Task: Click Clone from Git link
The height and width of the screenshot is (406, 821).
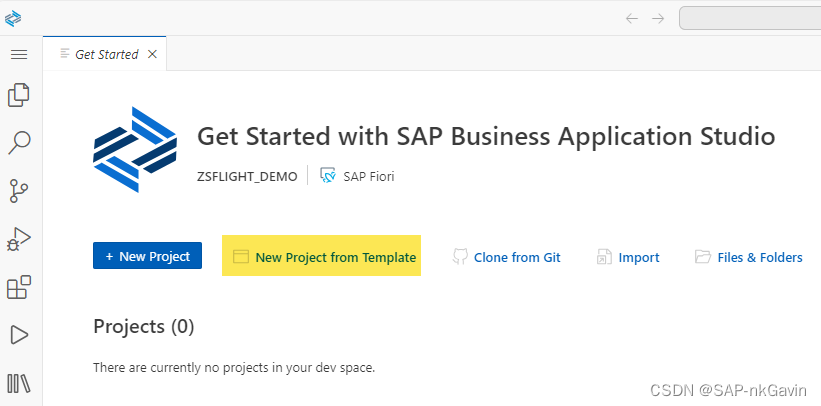Action: pyautogui.click(x=506, y=257)
